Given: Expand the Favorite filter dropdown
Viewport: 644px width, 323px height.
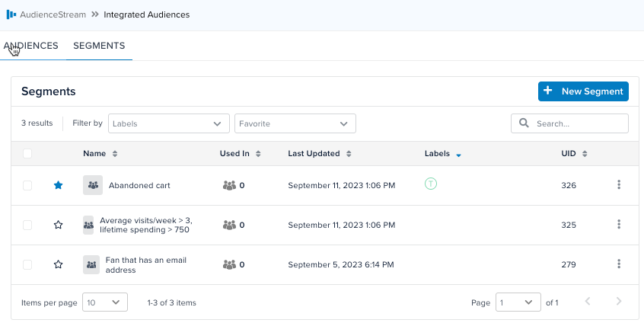Looking at the screenshot, I should click(x=295, y=123).
